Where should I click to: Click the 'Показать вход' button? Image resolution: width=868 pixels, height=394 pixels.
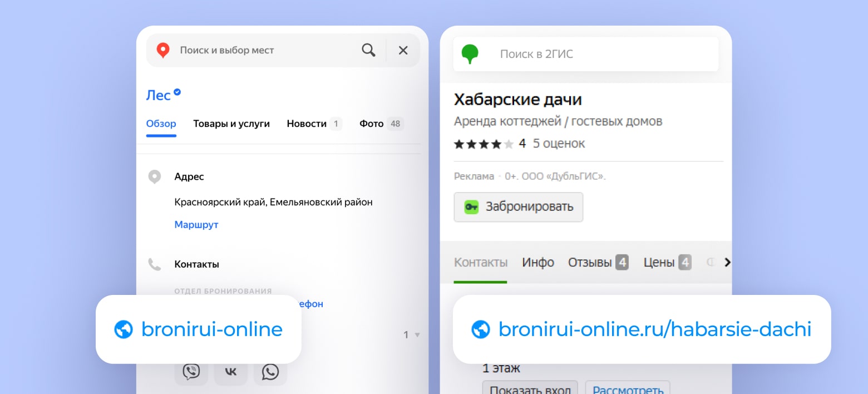tap(530, 388)
